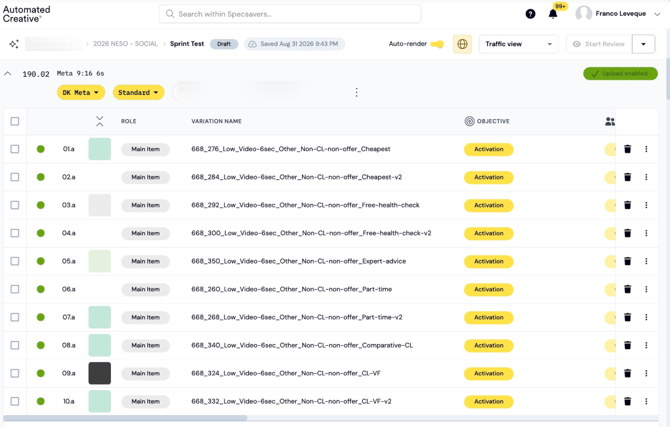The width and height of the screenshot is (670, 427).
Task: Delete row 01.a with trash icon
Action: pyautogui.click(x=627, y=149)
